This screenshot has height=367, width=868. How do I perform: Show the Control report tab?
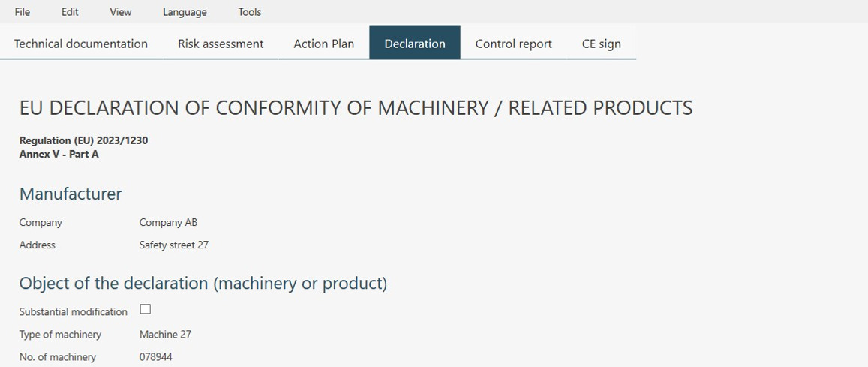[x=513, y=44]
